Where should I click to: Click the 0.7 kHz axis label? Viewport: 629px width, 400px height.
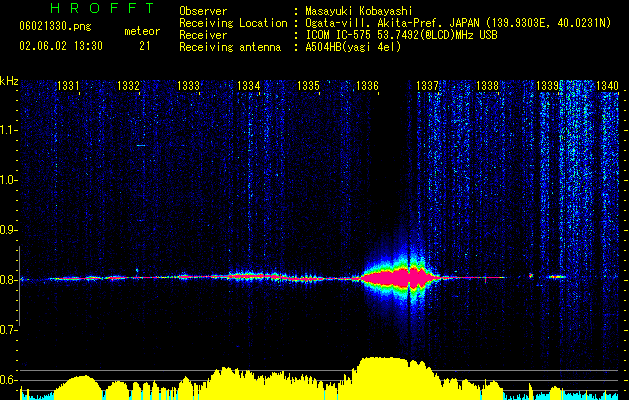(x=9, y=330)
